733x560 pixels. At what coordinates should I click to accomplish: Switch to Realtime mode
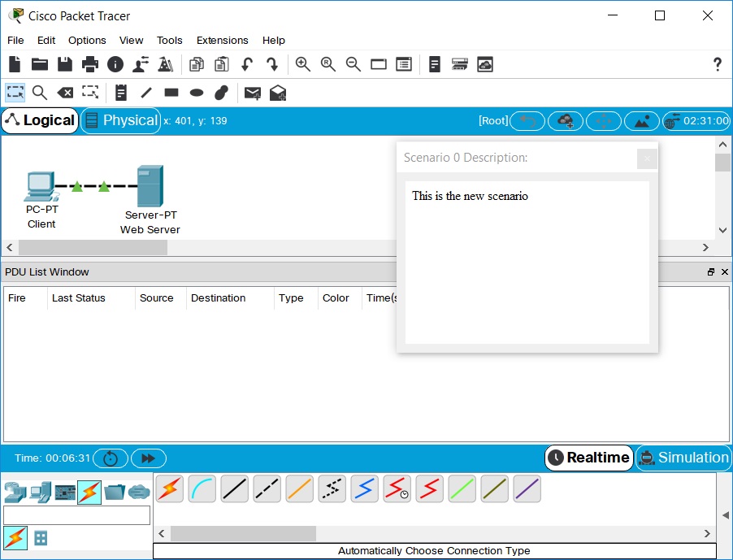589,458
